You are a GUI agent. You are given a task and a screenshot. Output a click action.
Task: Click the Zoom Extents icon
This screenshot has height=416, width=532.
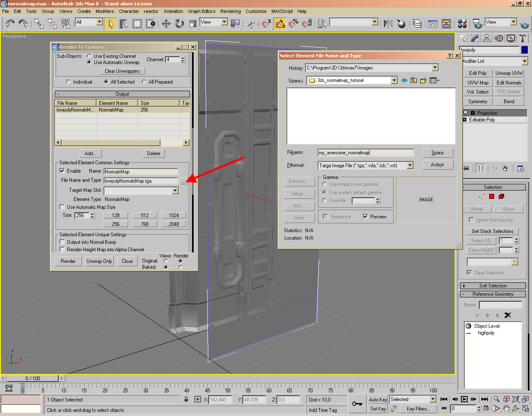pyautogui.click(x=516, y=399)
